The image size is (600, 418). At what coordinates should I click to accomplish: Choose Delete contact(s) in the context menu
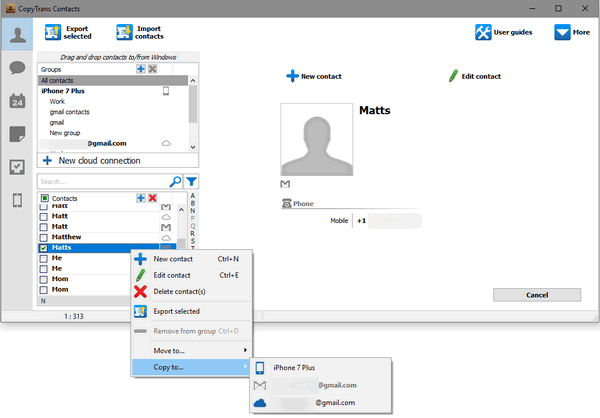(x=191, y=292)
